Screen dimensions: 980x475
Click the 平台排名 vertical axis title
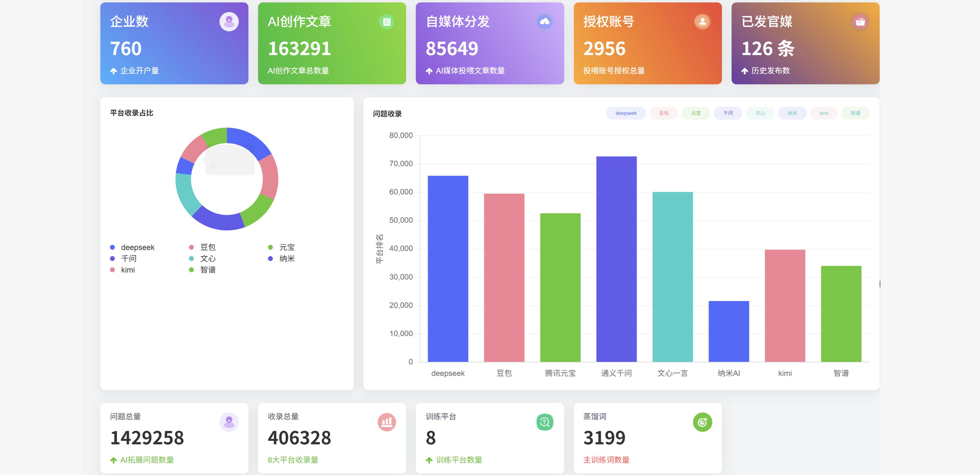(x=379, y=249)
